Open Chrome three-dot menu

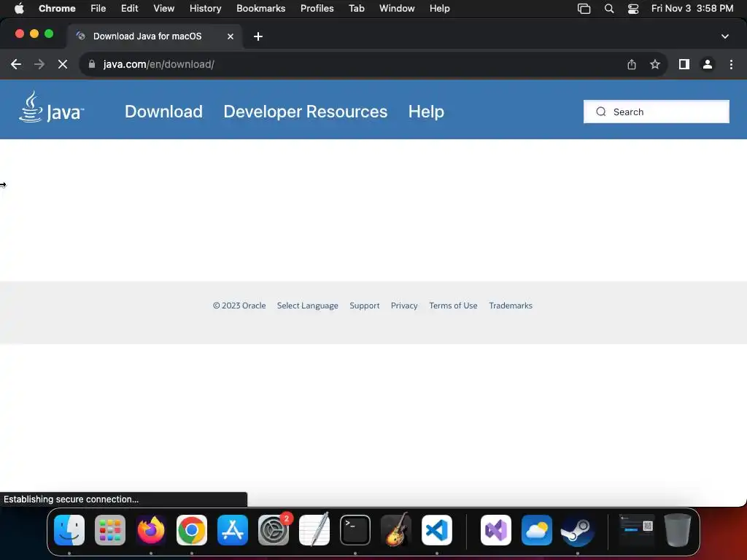point(731,64)
